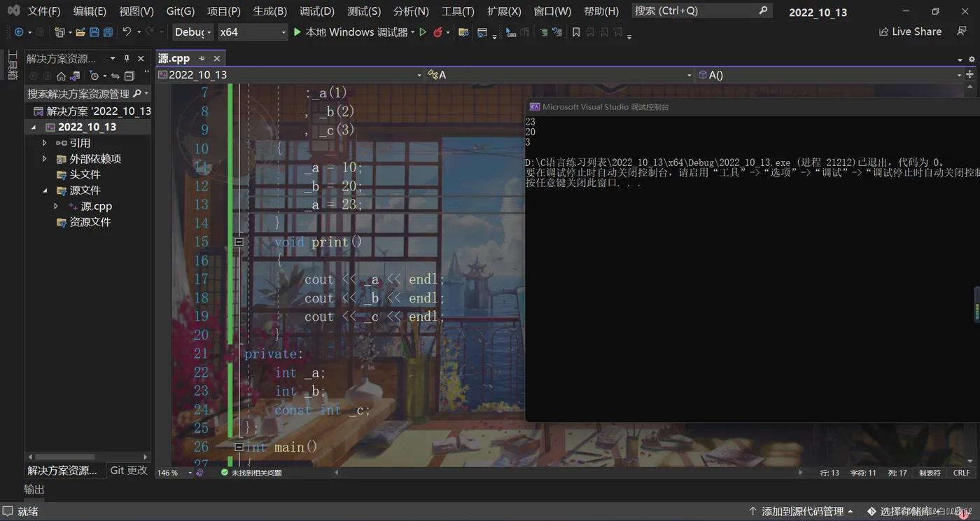Close the 源.cpp editor tab
The image size is (980, 521).
coord(217,59)
